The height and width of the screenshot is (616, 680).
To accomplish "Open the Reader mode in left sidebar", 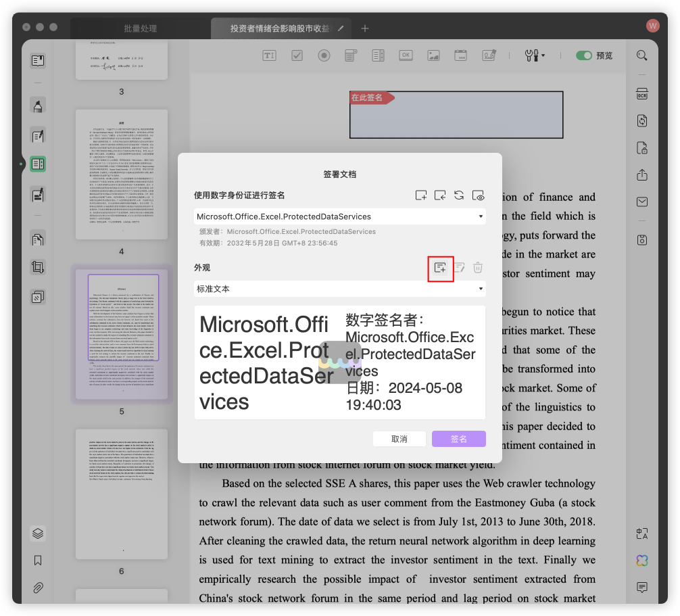I will 38,61.
